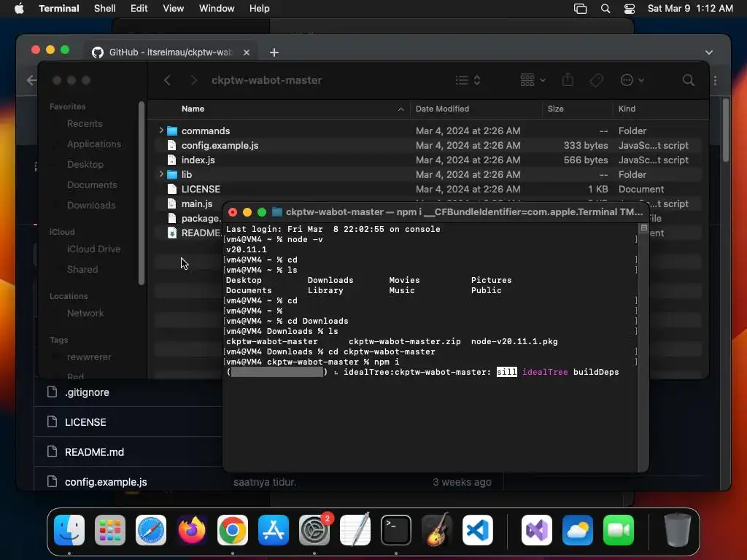This screenshot has width=747, height=560.
Task: Open the Window menu
Action: (216, 9)
